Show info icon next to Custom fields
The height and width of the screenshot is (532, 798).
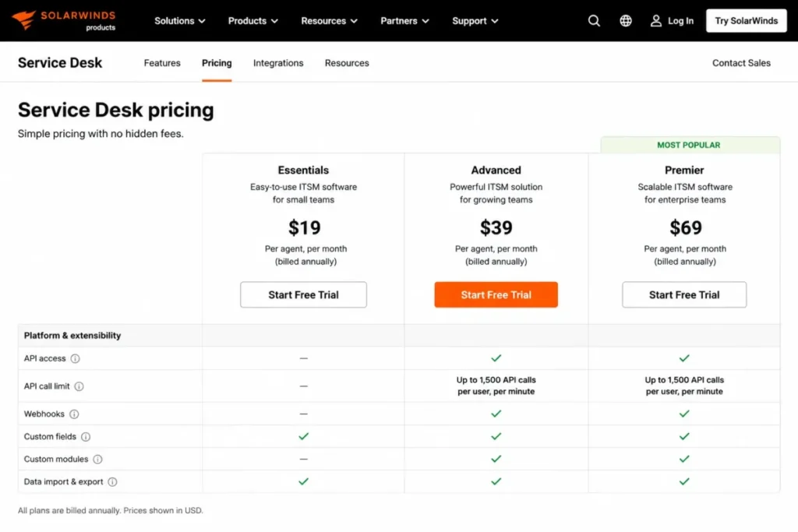coord(86,437)
